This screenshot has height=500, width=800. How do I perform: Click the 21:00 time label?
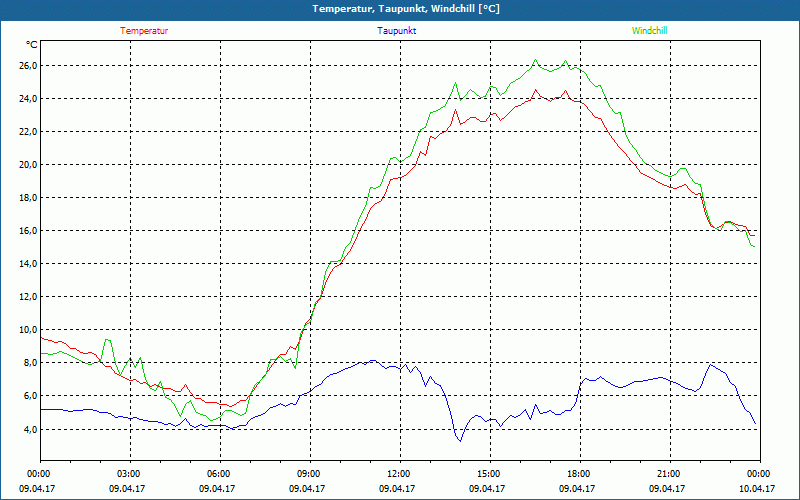click(670, 474)
